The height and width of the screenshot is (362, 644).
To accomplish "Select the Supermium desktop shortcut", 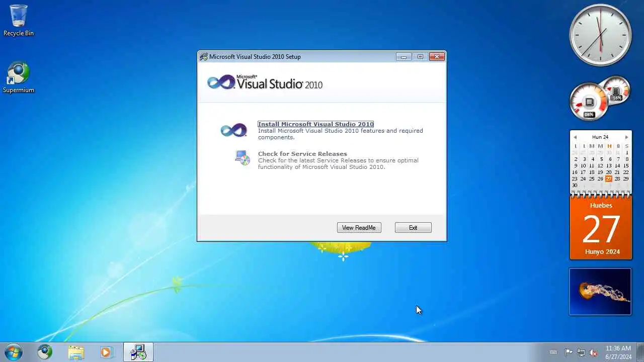I will pos(19,77).
